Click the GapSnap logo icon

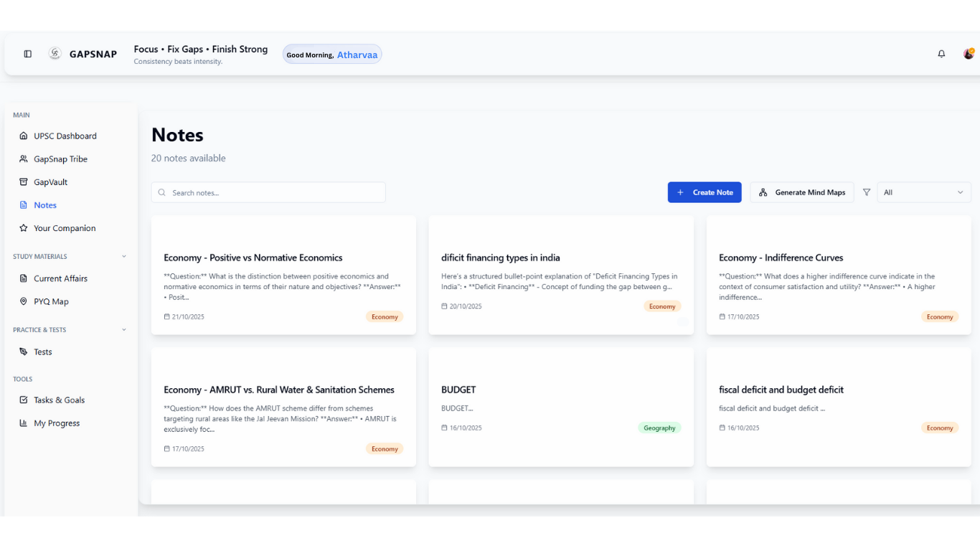[55, 54]
